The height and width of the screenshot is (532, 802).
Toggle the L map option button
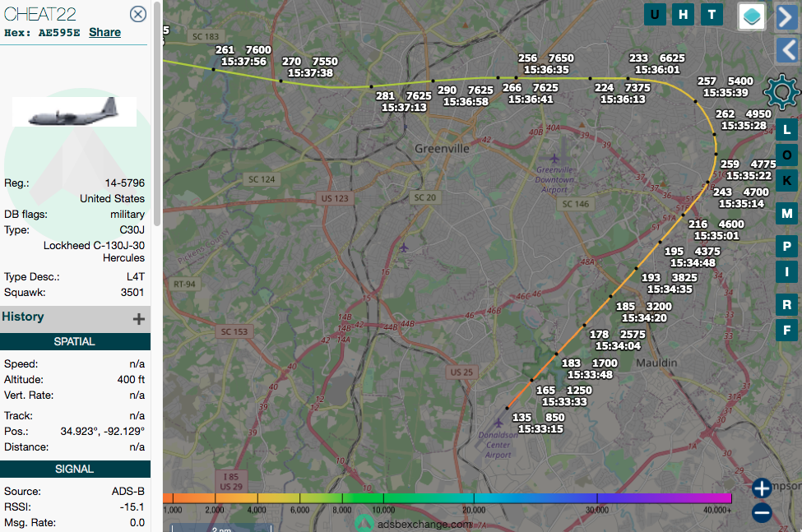787,130
